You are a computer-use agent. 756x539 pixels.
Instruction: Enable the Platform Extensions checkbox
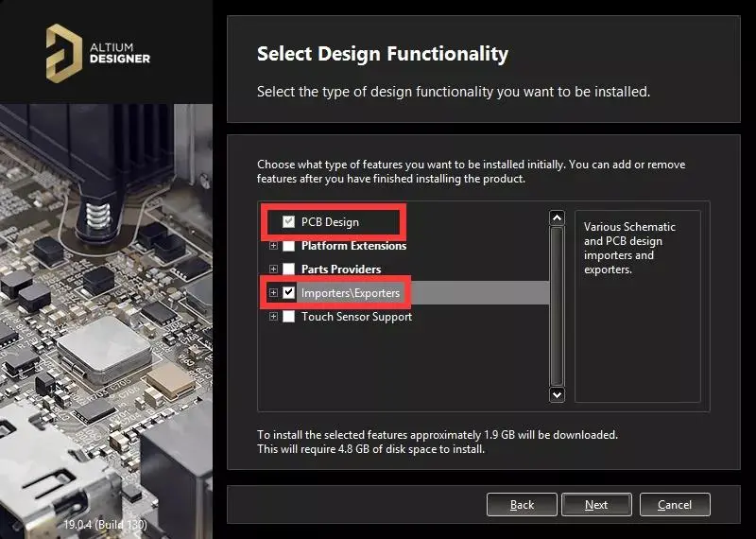288,246
